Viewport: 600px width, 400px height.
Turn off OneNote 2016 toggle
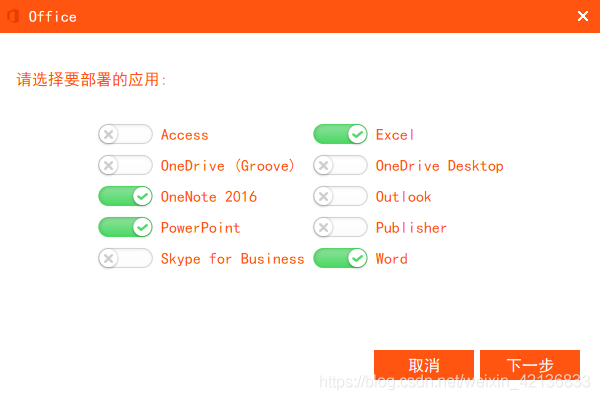coord(126,196)
